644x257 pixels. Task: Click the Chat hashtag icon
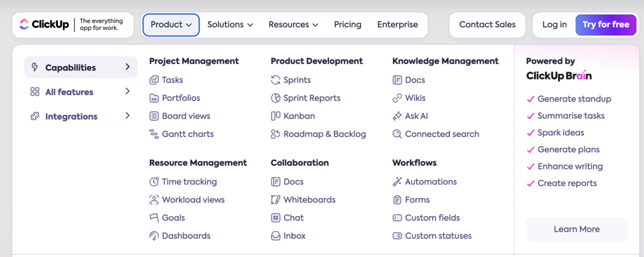point(275,218)
